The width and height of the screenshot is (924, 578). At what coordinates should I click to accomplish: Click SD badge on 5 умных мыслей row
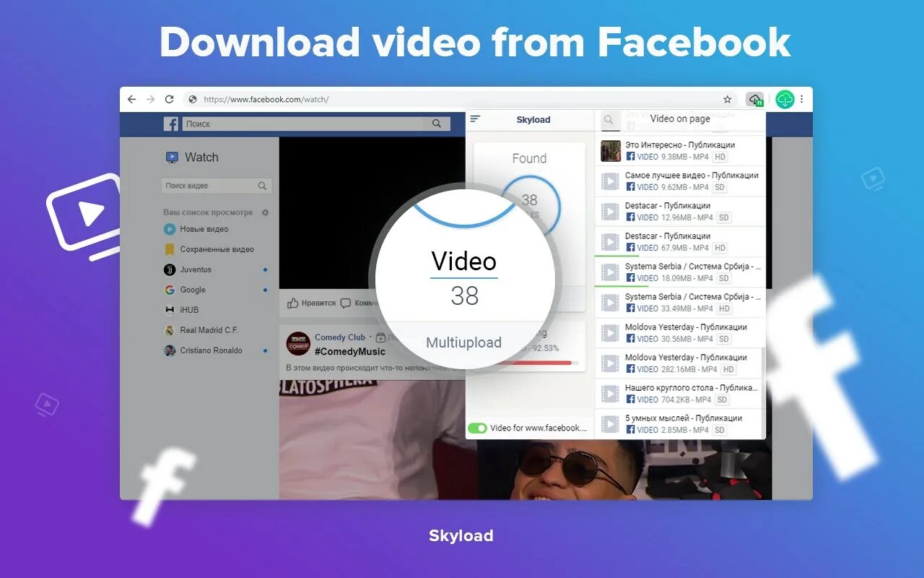pos(720,430)
